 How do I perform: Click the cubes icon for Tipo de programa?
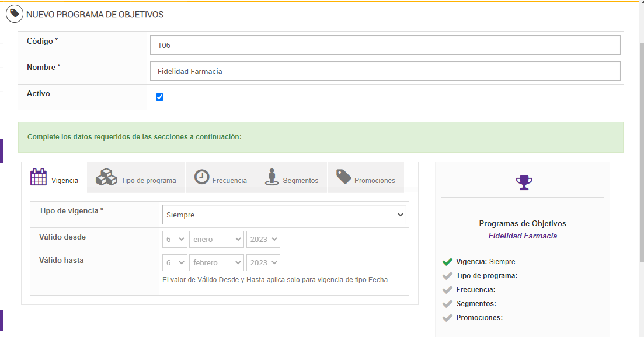(x=106, y=177)
